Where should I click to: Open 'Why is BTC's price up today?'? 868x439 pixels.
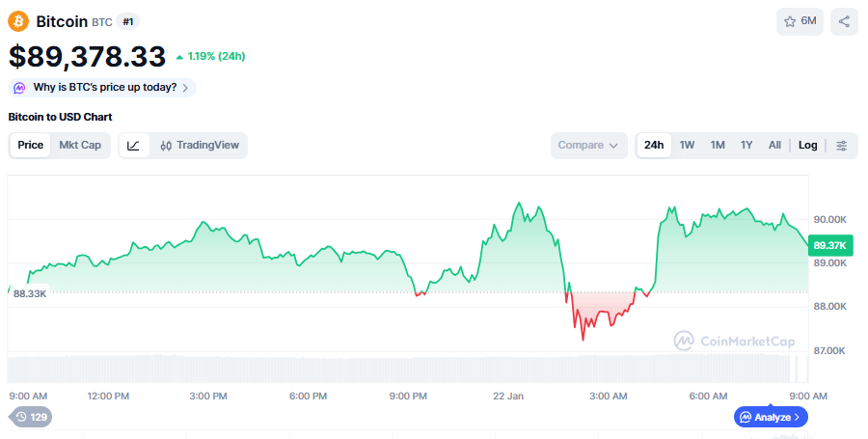[102, 88]
